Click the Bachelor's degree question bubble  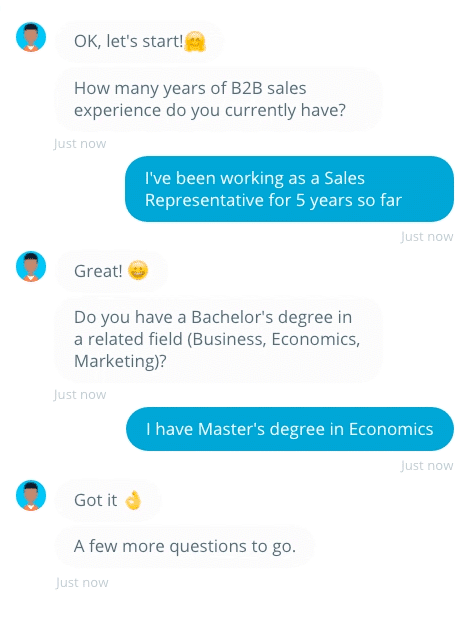pyautogui.click(x=218, y=339)
